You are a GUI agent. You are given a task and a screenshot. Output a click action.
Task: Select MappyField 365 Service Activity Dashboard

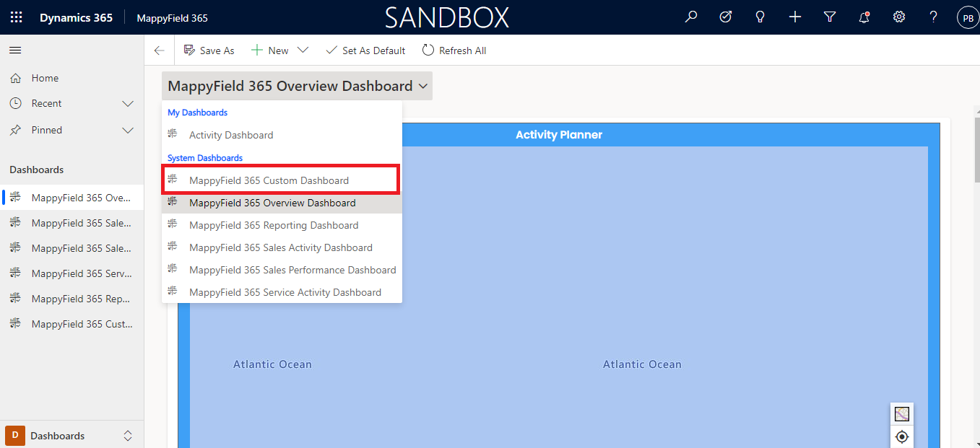[282, 292]
